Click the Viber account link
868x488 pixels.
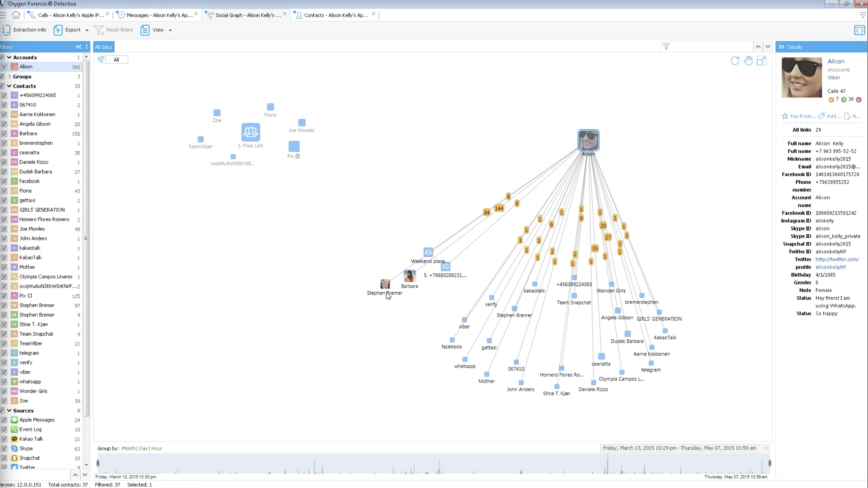[x=834, y=77]
